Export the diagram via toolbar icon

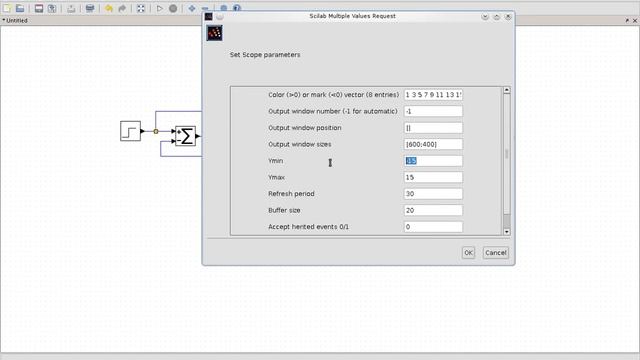click(x=71, y=8)
